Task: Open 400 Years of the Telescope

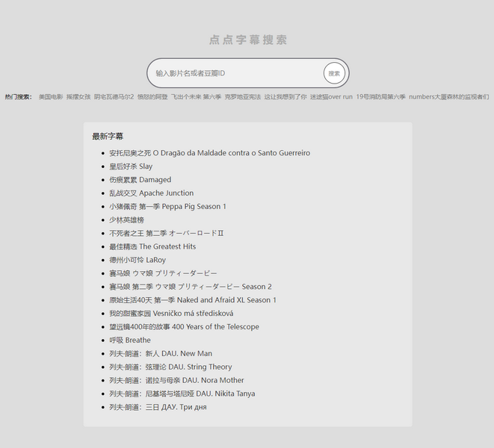Action: (184, 327)
